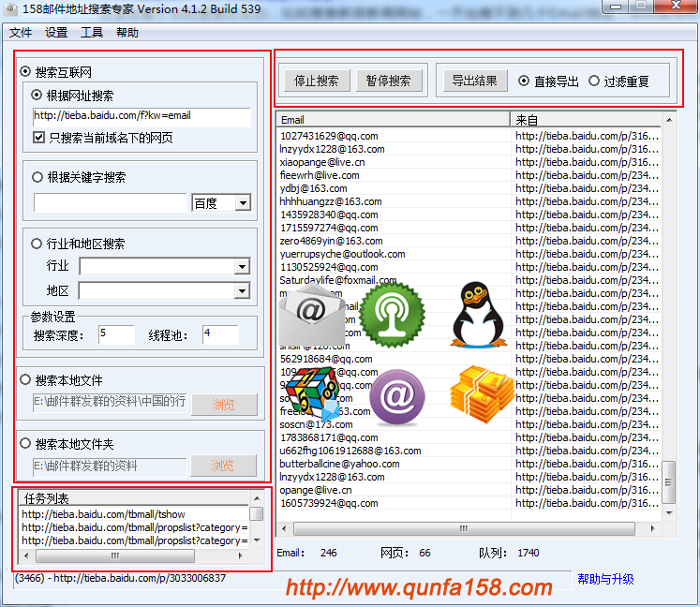Click results scrollbar up arrow
The width and height of the screenshot is (700, 607).
coord(669,120)
